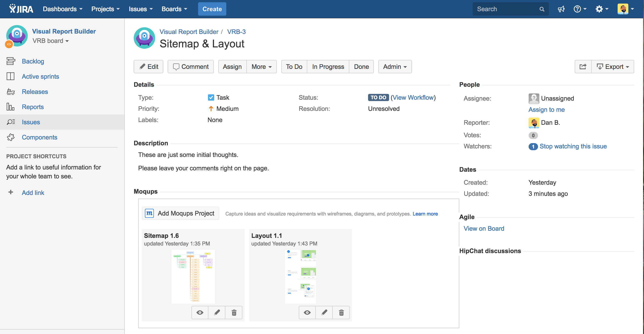Click the Issues sidebar icon
The width and height of the screenshot is (644, 334).
coord(11,122)
